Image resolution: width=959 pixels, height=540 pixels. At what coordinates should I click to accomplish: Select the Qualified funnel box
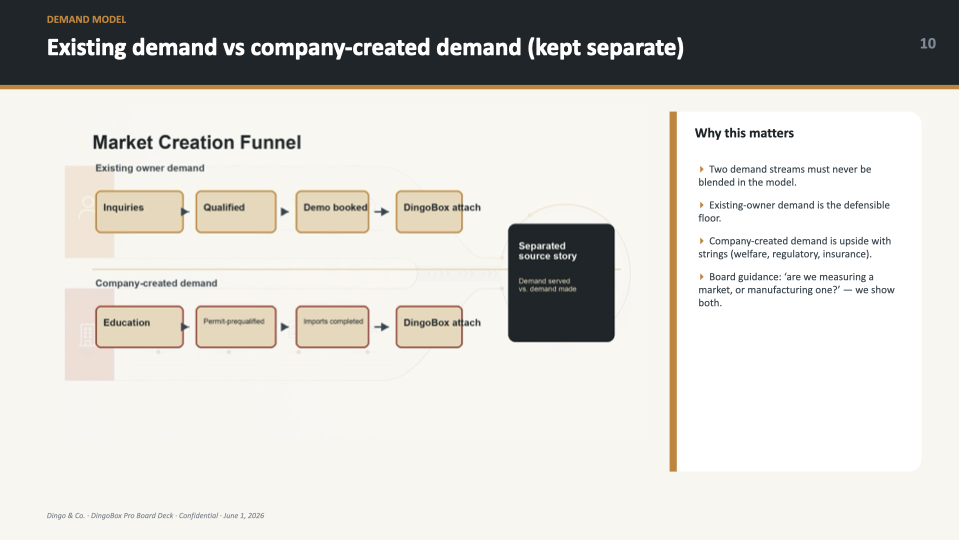click(236, 212)
